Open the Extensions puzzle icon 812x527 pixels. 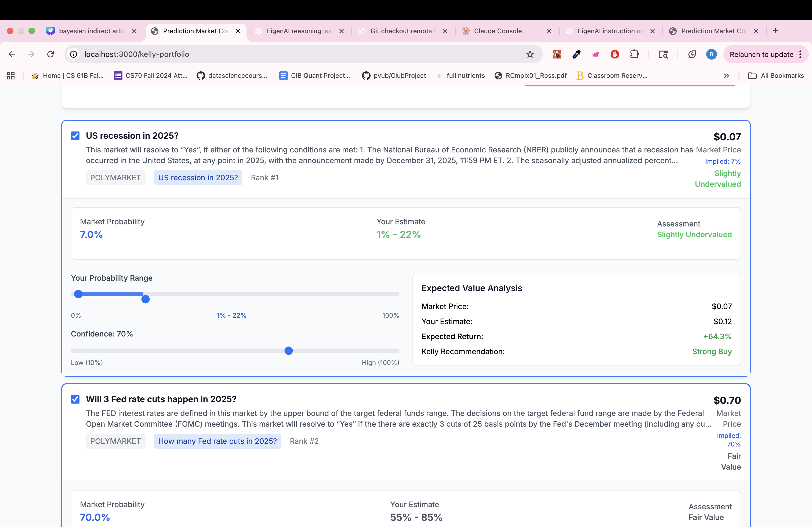coord(634,54)
